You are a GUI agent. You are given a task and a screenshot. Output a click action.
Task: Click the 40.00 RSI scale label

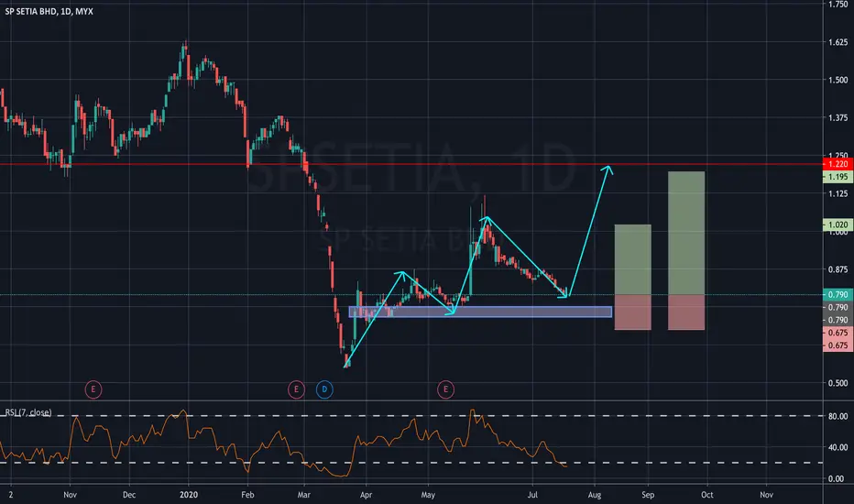(838, 447)
